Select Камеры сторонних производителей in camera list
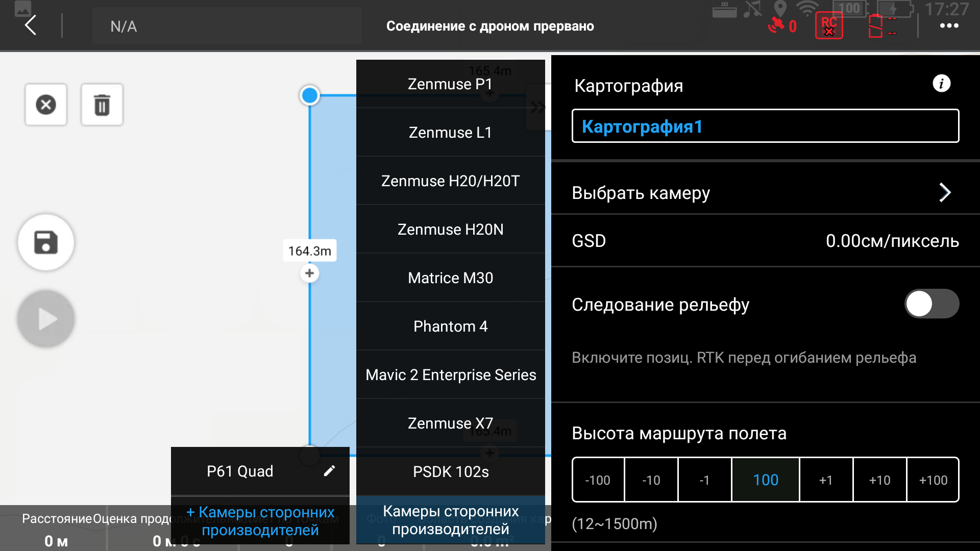Image resolution: width=980 pixels, height=551 pixels. coord(451,520)
